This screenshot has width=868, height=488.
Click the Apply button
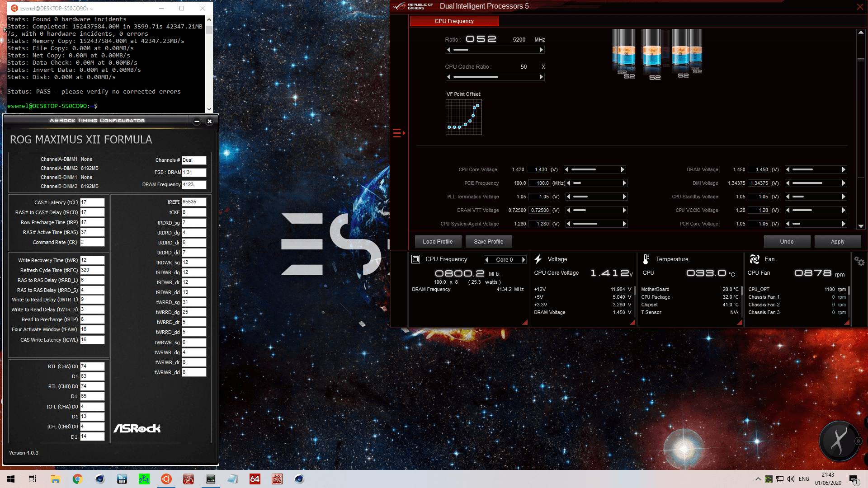point(838,242)
